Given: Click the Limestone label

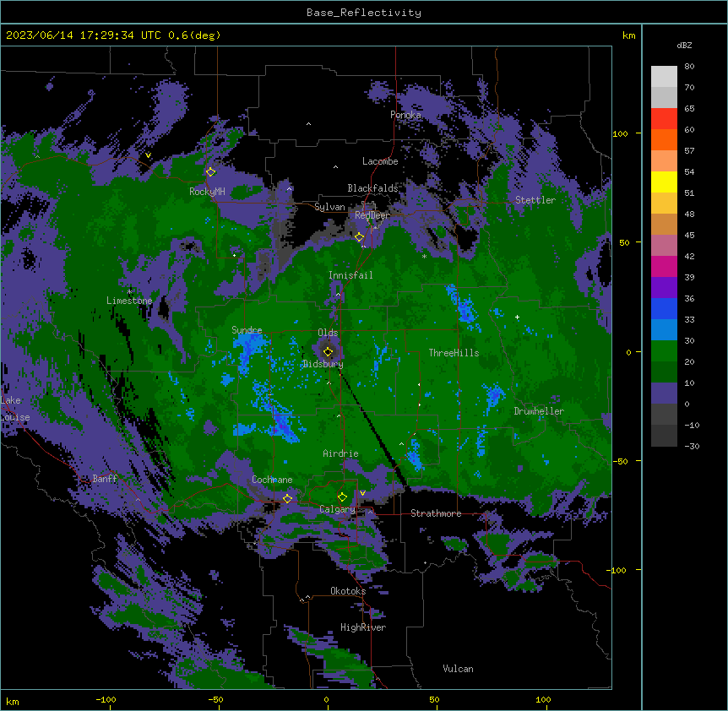Looking at the screenshot, I should click(x=129, y=301).
